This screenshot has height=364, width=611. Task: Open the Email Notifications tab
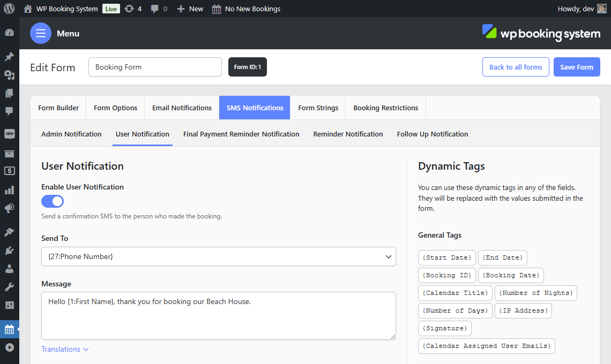point(182,108)
